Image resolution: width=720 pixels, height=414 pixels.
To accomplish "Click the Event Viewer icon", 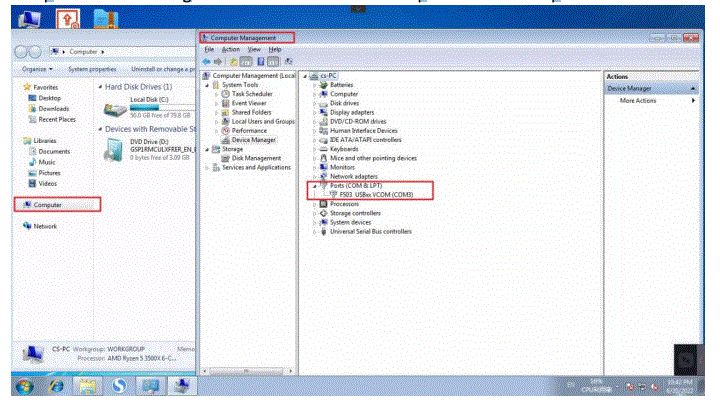I will tap(225, 103).
